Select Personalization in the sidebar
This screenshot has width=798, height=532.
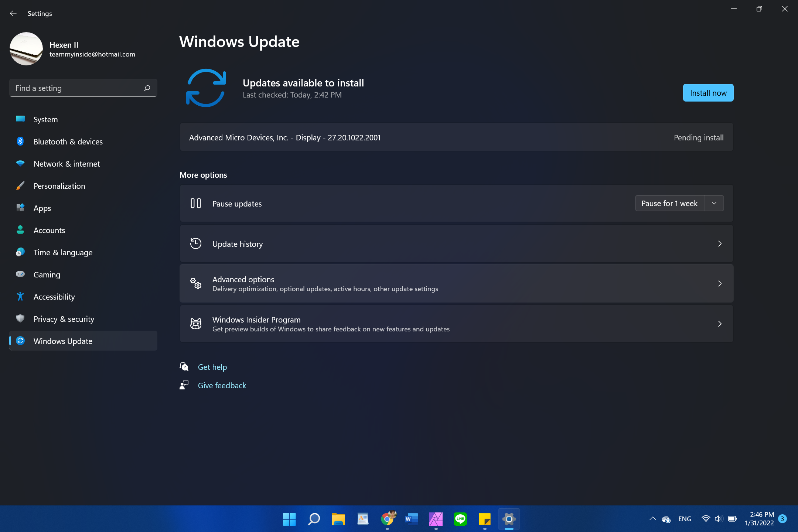tap(59, 186)
